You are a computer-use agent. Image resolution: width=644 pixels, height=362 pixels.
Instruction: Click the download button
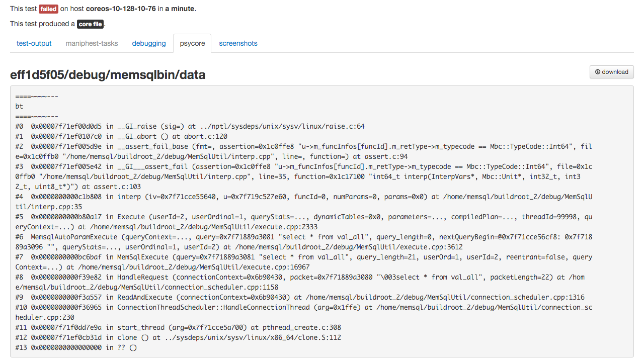611,72
